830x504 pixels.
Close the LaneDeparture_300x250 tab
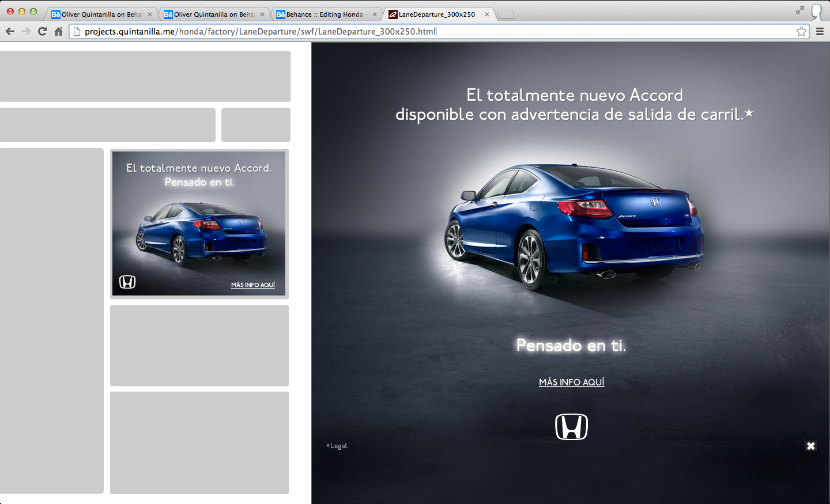tap(487, 14)
